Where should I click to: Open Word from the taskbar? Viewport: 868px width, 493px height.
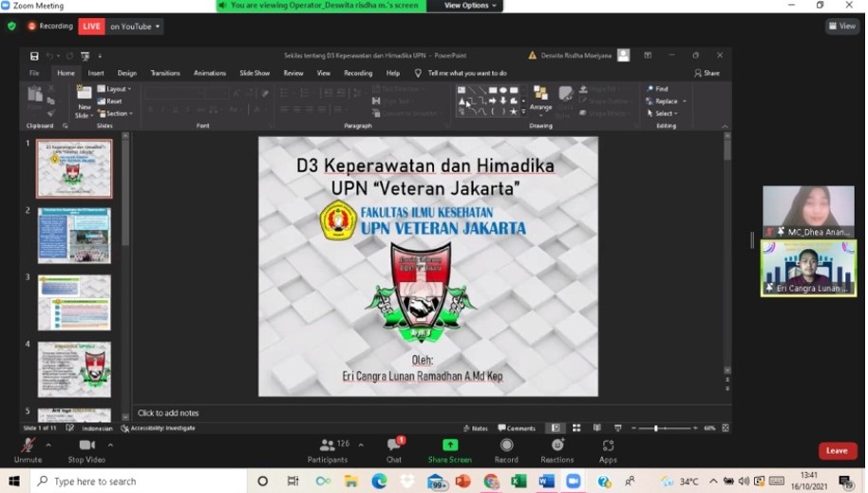546,481
